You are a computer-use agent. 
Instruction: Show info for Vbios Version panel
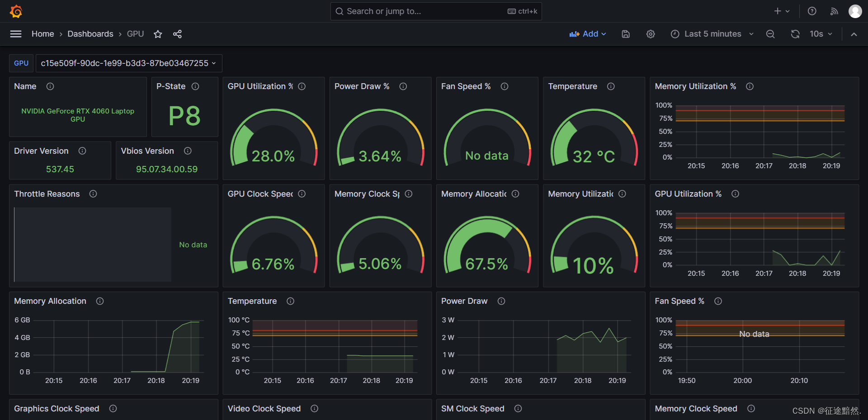(x=188, y=151)
